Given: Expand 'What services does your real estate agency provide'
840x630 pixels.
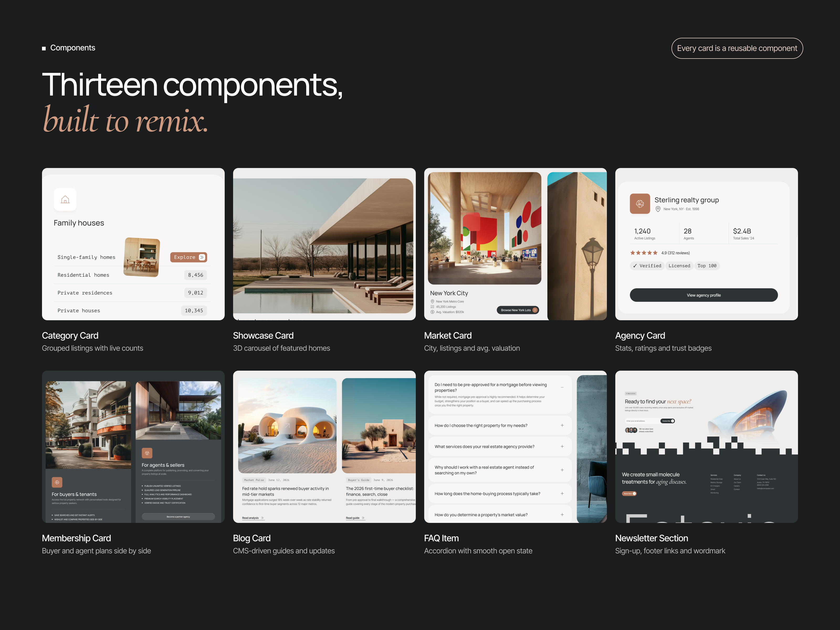Looking at the screenshot, I should [x=562, y=447].
